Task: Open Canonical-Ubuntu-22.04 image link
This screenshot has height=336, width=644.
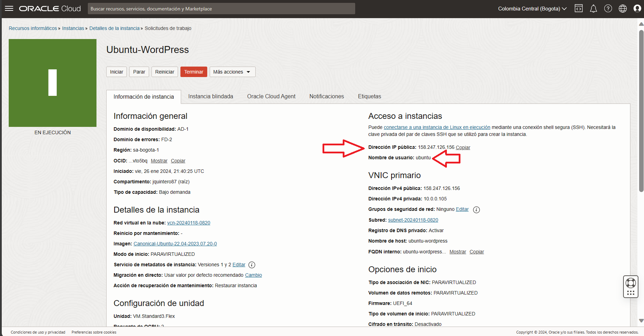Action: pyautogui.click(x=175, y=244)
